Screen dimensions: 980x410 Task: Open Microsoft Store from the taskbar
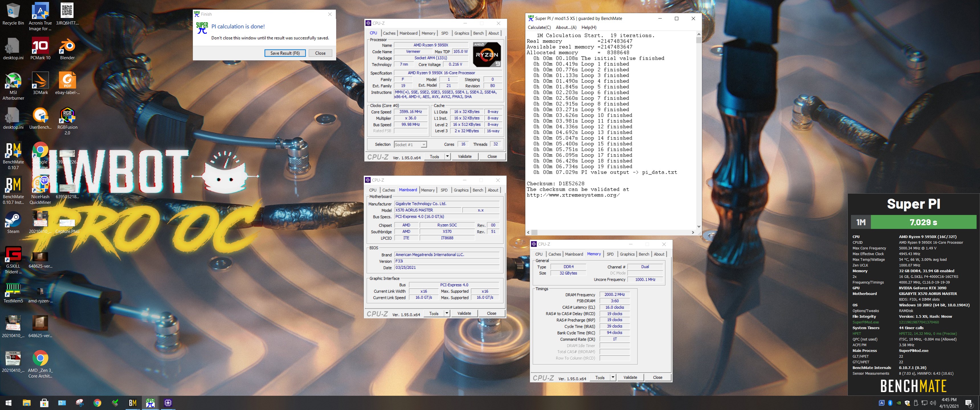point(44,403)
